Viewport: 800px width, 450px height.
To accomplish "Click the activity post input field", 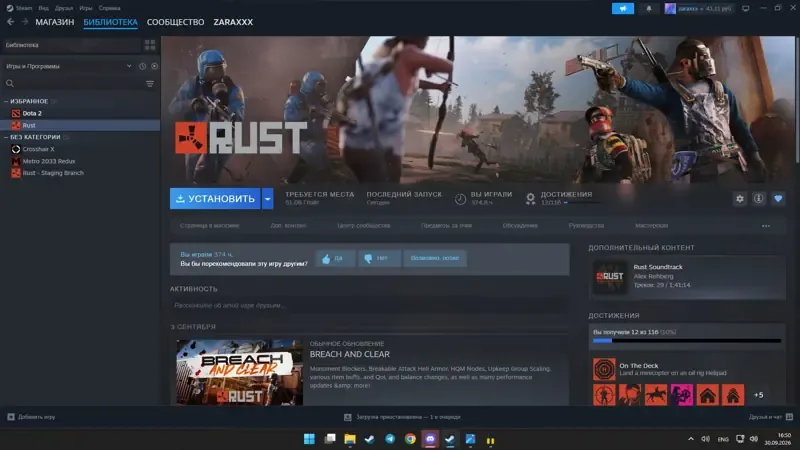I will (369, 305).
